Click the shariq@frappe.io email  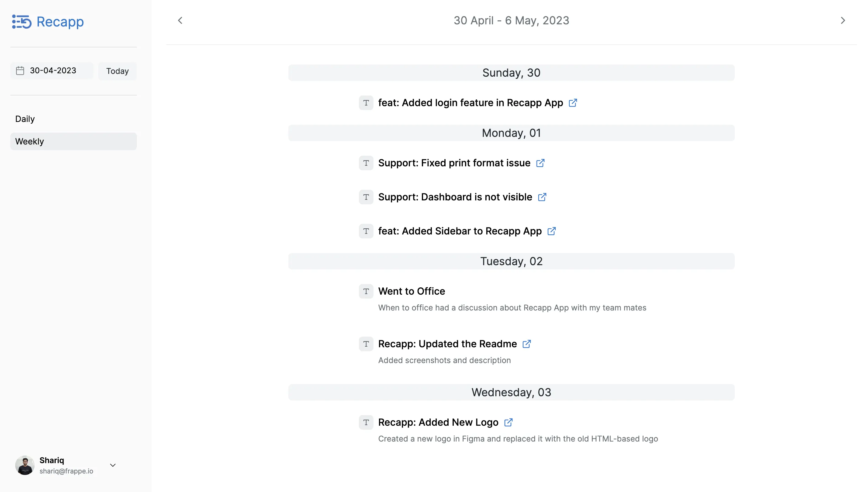(66, 471)
